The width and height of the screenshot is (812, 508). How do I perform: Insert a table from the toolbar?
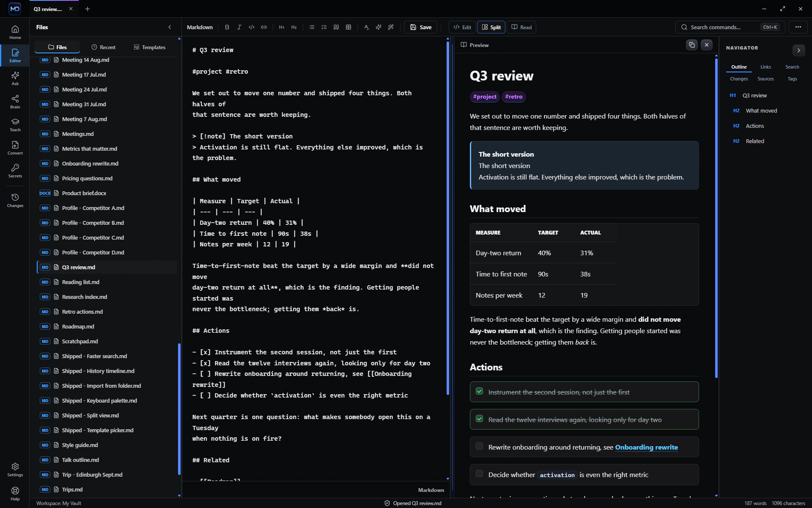(348, 27)
